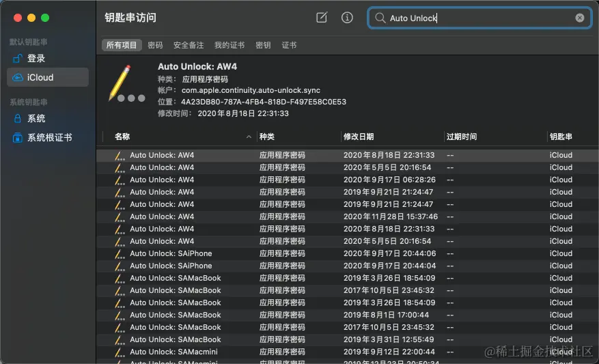599x364 pixels.
Task: Select SAMacmini row dated 2019年9月12日 22:00:44
Action: click(x=347, y=352)
